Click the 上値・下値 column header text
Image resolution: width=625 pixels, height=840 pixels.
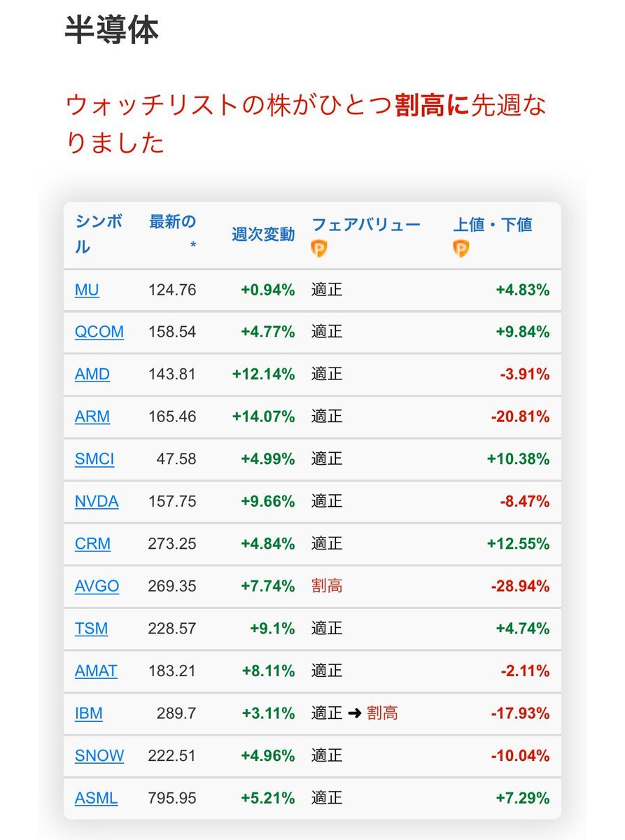coord(493,225)
